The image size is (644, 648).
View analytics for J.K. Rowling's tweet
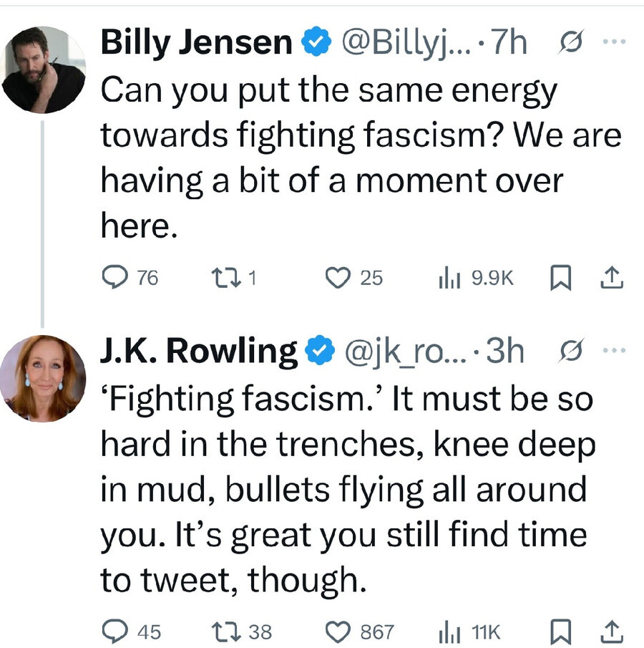click(x=449, y=631)
